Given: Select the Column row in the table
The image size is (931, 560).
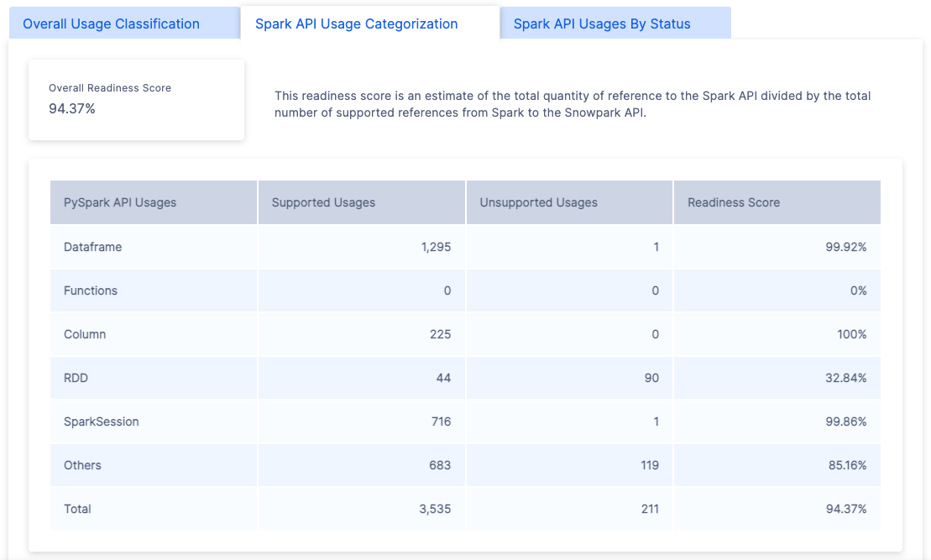Looking at the screenshot, I should (84, 334).
